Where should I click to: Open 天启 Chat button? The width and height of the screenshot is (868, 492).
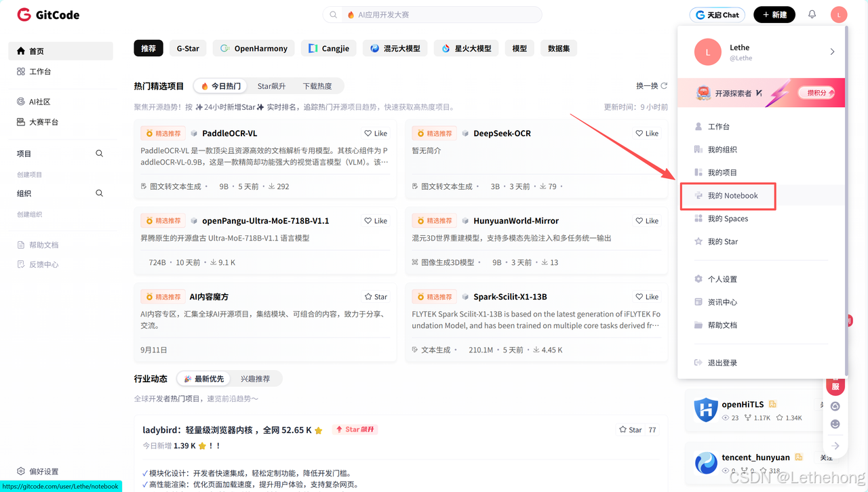click(x=717, y=15)
